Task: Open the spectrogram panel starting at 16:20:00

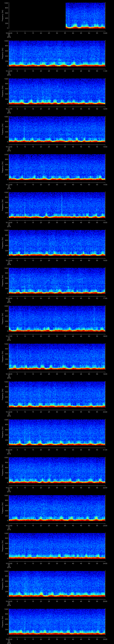Action: pyautogui.click(x=57, y=432)
